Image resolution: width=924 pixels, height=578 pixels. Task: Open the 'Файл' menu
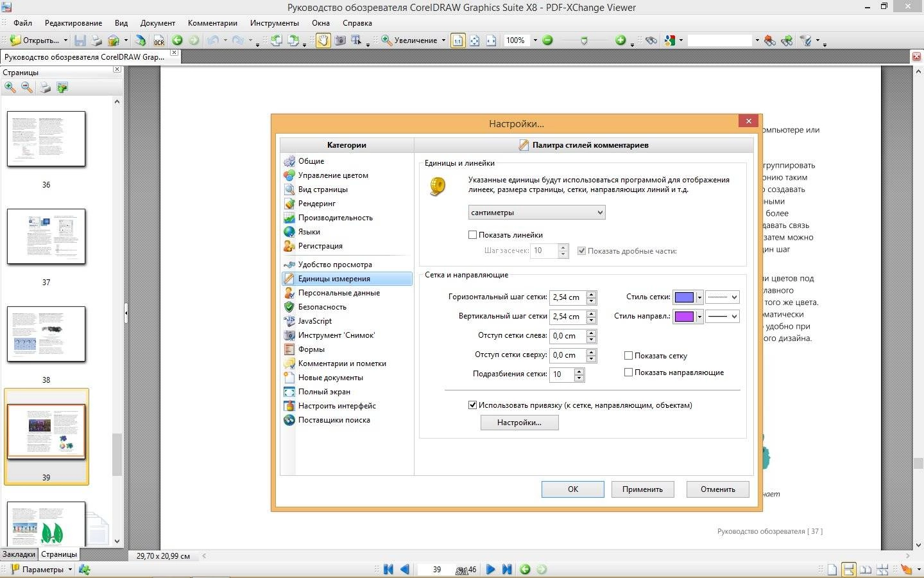(x=22, y=23)
